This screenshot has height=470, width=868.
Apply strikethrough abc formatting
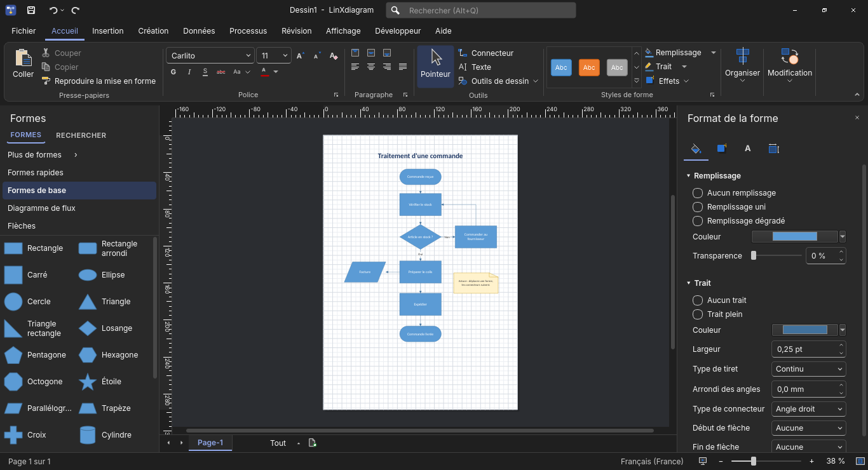[x=221, y=72]
